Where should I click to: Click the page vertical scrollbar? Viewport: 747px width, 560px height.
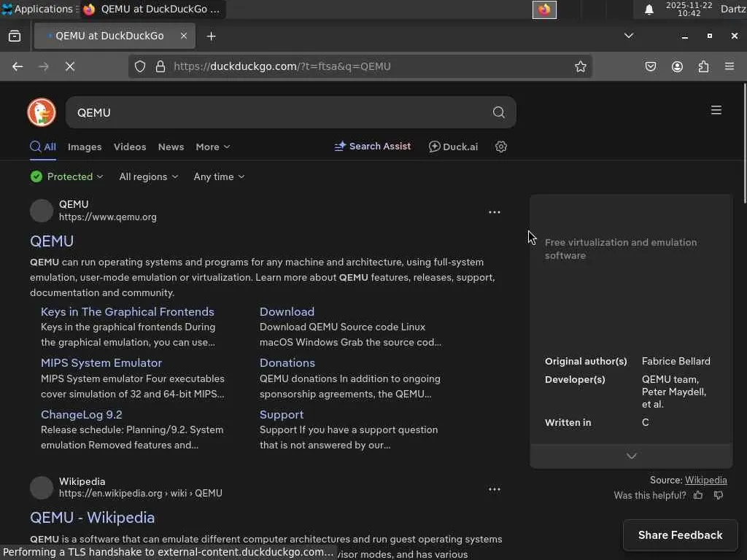[x=744, y=143]
